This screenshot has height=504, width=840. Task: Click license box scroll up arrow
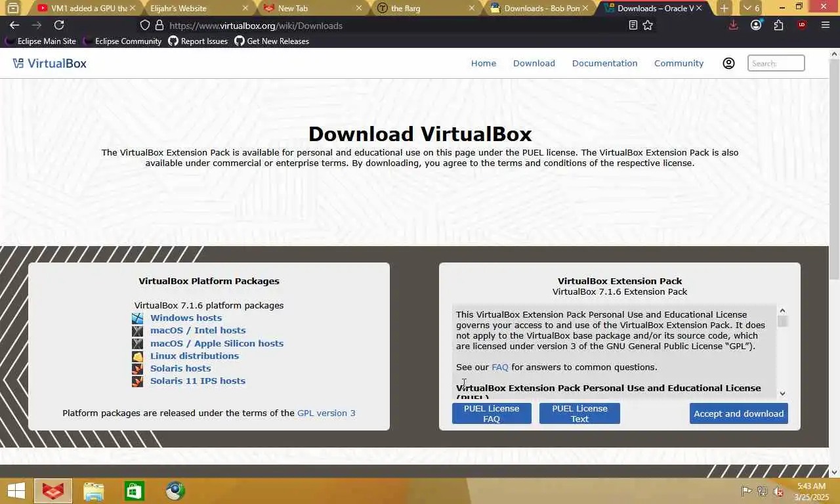pos(782,310)
